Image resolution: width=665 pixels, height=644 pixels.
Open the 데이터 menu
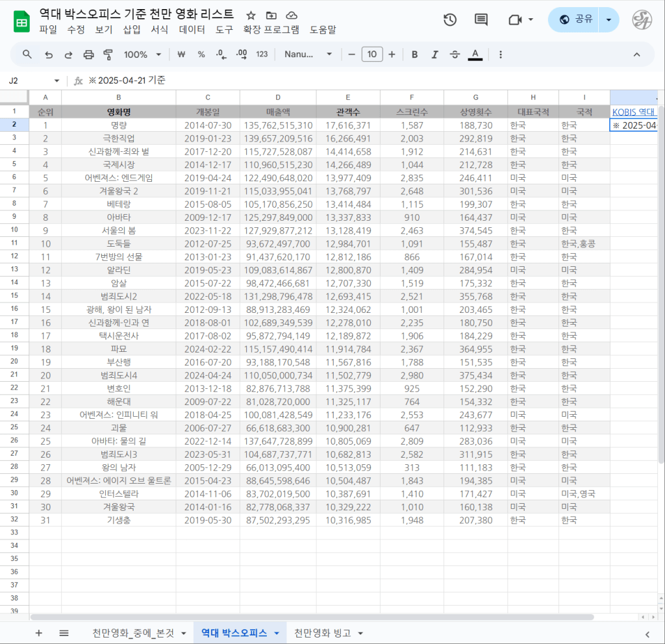pyautogui.click(x=192, y=29)
